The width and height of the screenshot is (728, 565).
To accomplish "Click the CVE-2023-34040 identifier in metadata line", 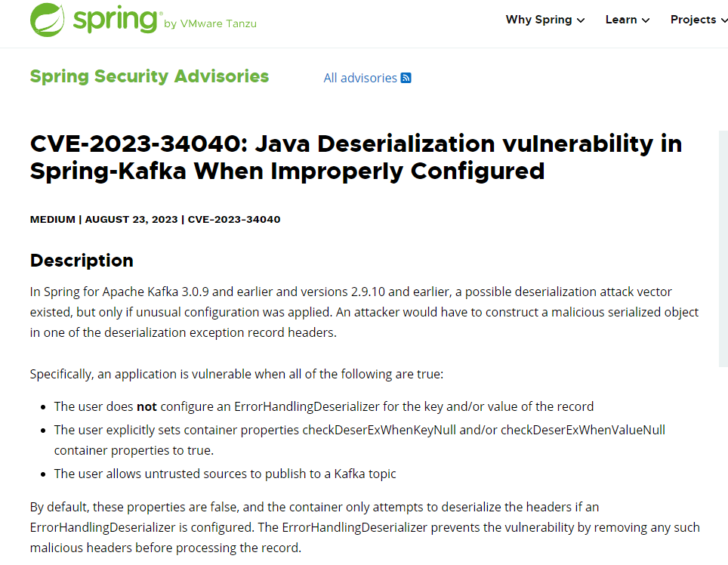I will click(x=234, y=220).
